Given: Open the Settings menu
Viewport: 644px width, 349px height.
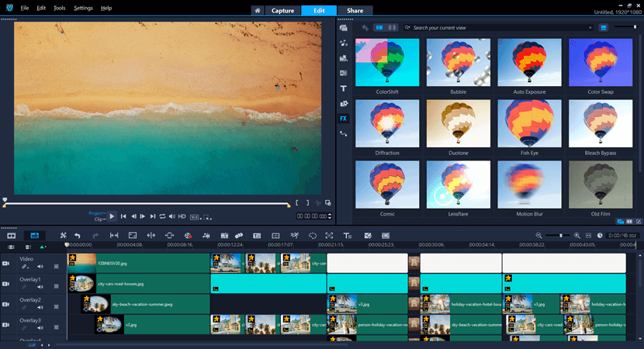Looking at the screenshot, I should (x=82, y=8).
